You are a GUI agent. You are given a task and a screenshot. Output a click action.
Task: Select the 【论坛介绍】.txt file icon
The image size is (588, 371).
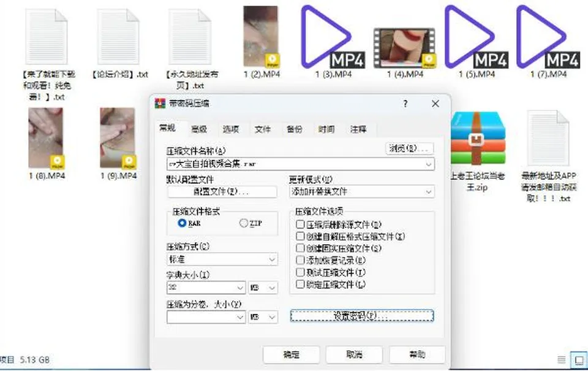(118, 36)
